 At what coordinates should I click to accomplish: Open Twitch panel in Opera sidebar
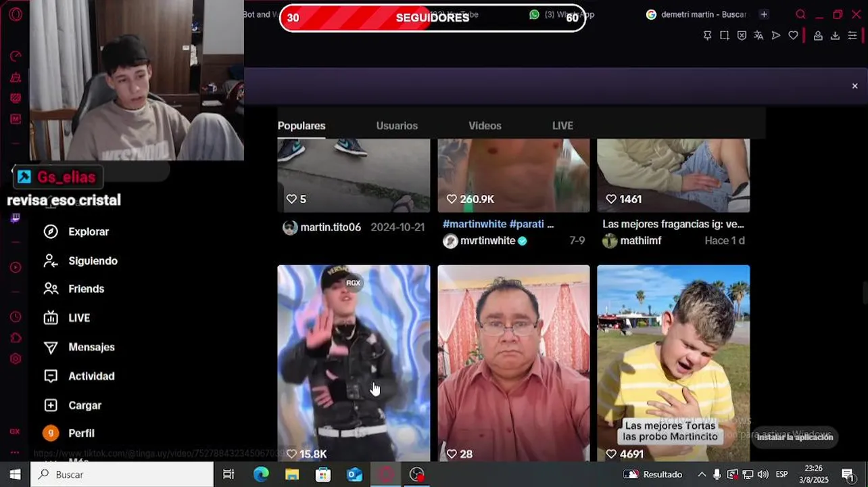pyautogui.click(x=16, y=218)
